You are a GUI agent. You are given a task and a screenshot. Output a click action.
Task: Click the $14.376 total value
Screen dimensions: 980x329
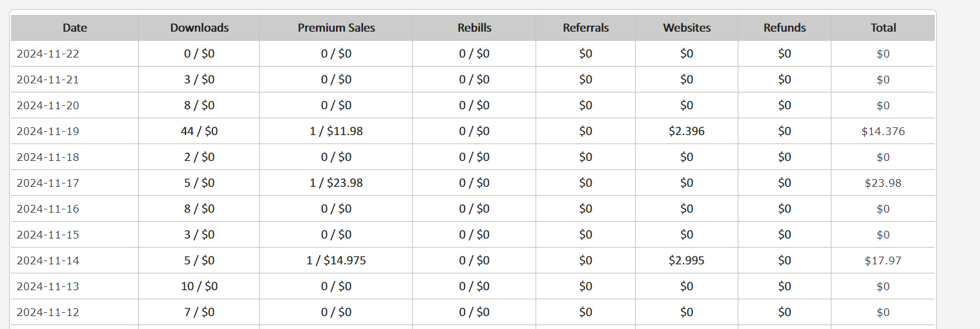pos(883,131)
